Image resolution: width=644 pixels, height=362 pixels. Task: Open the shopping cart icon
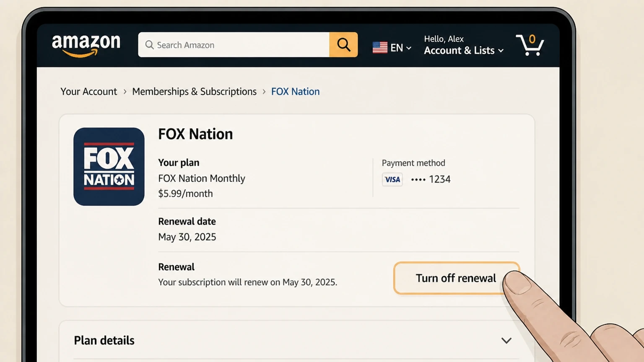[530, 45]
